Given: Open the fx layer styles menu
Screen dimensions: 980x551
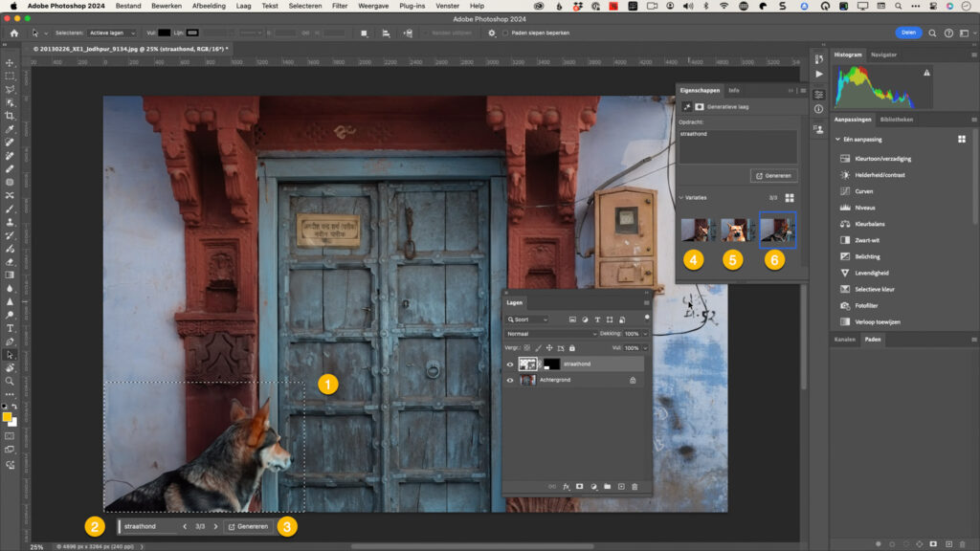Looking at the screenshot, I should pyautogui.click(x=566, y=487).
